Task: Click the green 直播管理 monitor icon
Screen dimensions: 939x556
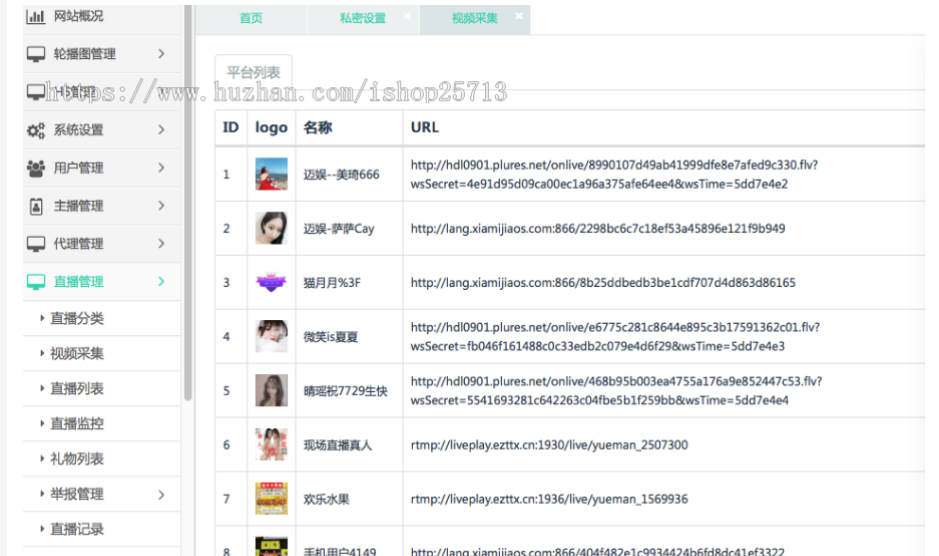Action: tap(36, 282)
